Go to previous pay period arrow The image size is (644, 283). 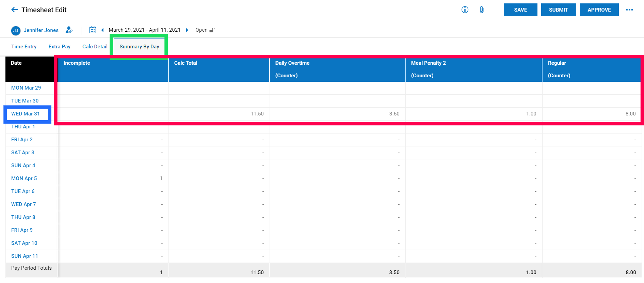[102, 30]
